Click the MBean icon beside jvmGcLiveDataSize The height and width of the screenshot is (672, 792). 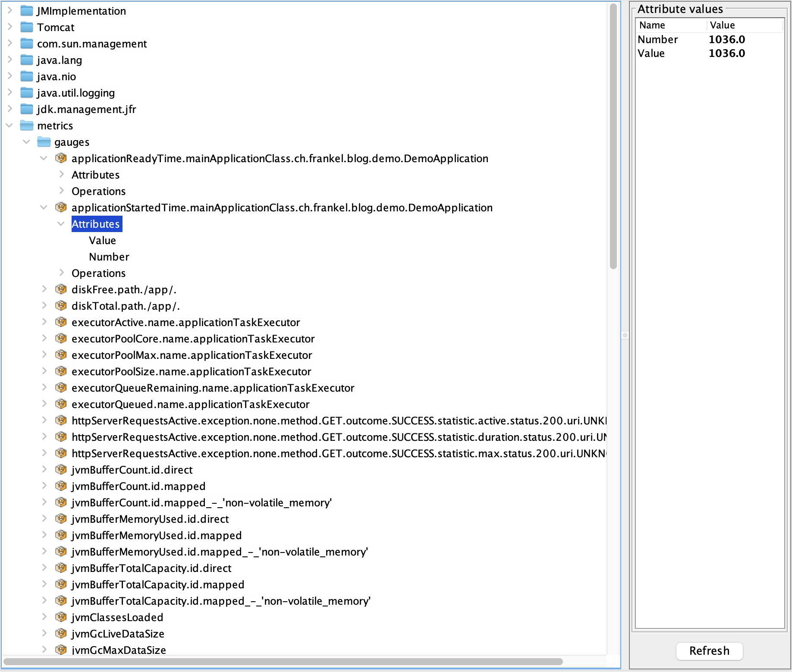click(x=61, y=633)
